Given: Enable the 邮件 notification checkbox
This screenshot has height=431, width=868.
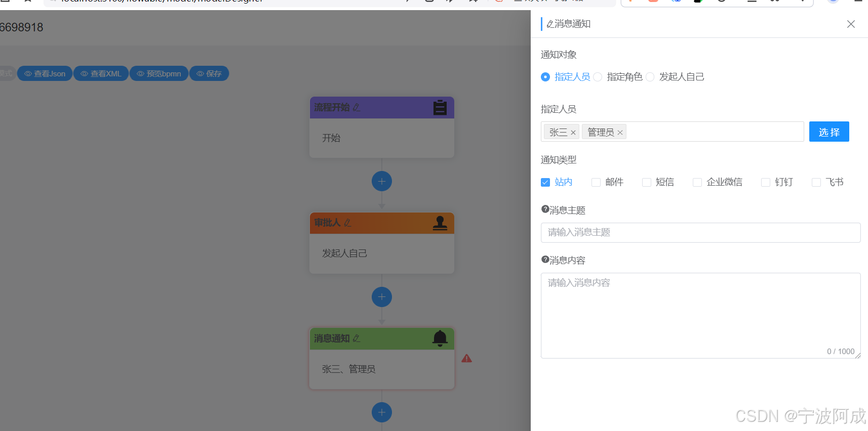Looking at the screenshot, I should (x=596, y=182).
